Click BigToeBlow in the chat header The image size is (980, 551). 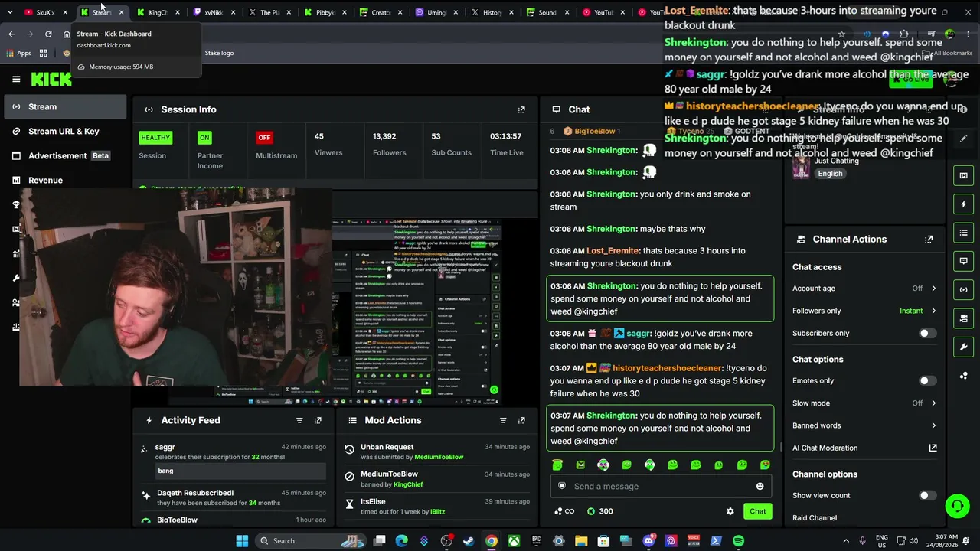[594, 131]
